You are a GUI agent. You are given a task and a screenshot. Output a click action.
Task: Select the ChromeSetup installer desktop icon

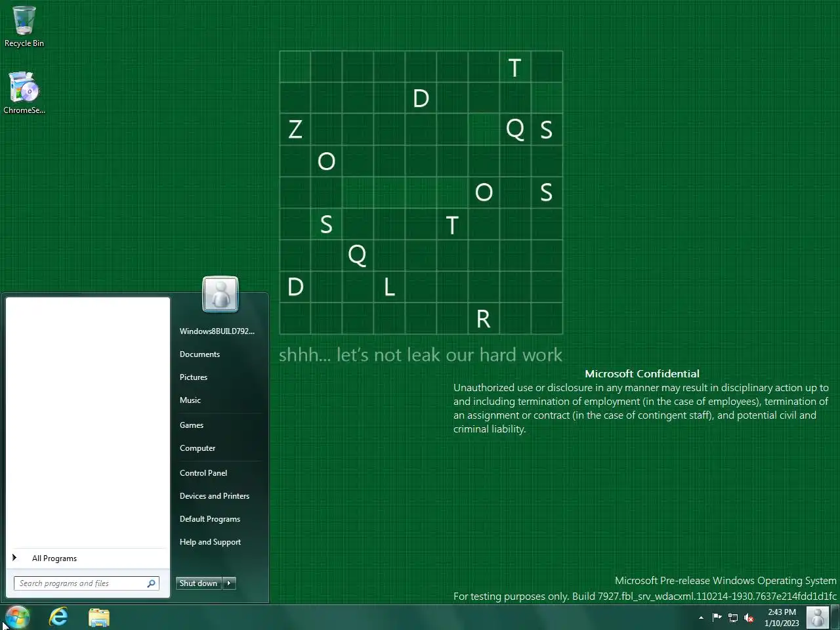pyautogui.click(x=24, y=93)
